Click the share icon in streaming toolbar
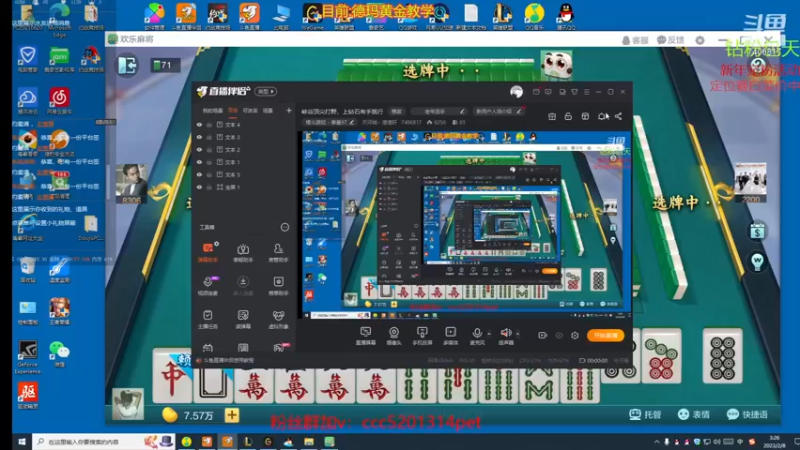 click(x=618, y=116)
